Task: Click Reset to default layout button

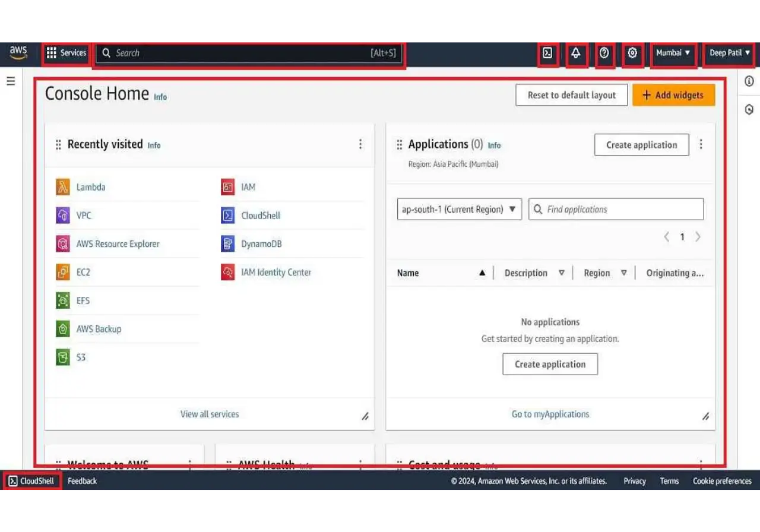Action: 571,95
